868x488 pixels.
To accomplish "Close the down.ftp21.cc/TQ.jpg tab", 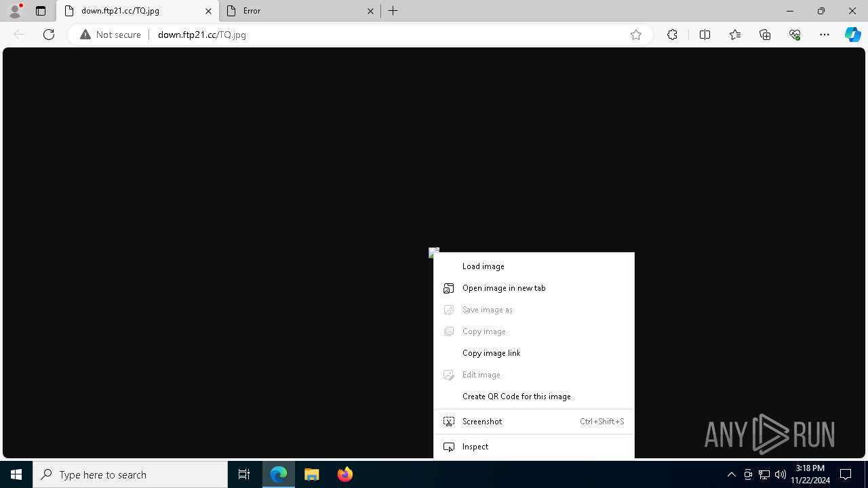I will 208,11.
